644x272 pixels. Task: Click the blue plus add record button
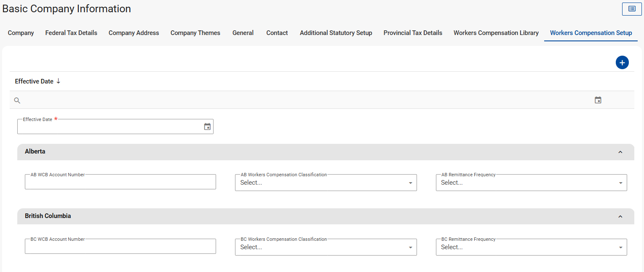click(622, 62)
